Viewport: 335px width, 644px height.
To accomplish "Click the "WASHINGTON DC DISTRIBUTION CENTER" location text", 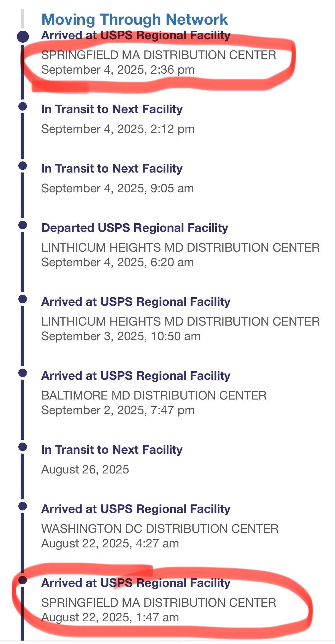I will [160, 529].
